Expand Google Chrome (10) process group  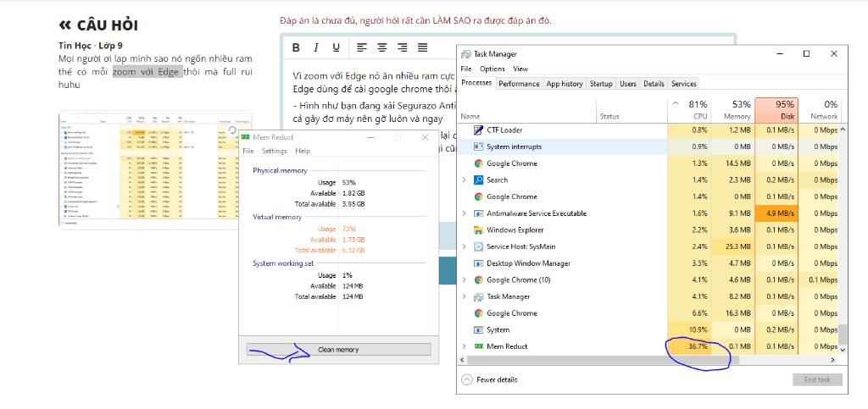click(x=464, y=279)
